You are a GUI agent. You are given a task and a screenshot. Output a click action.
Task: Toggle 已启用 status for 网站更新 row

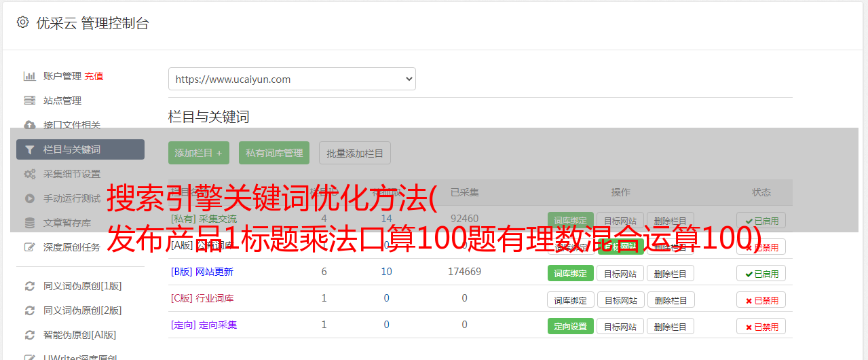coord(761,273)
